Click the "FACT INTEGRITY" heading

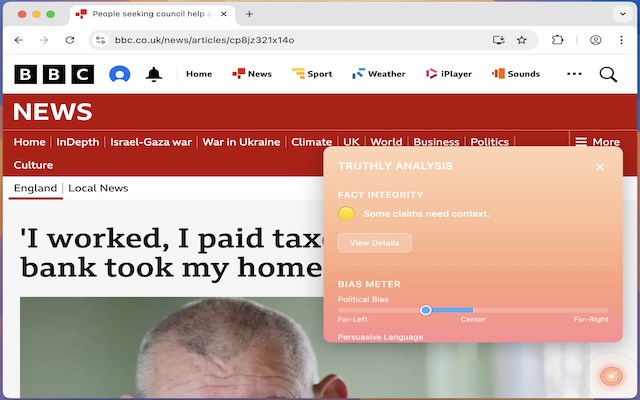tap(380, 195)
